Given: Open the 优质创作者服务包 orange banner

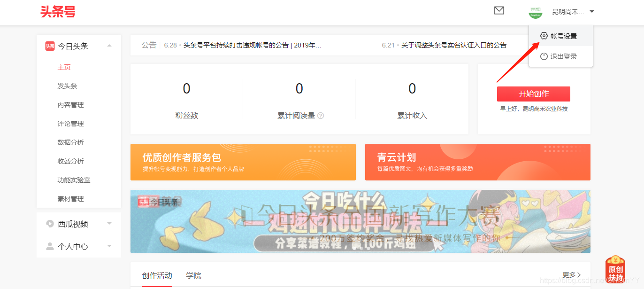Looking at the screenshot, I should [x=243, y=162].
